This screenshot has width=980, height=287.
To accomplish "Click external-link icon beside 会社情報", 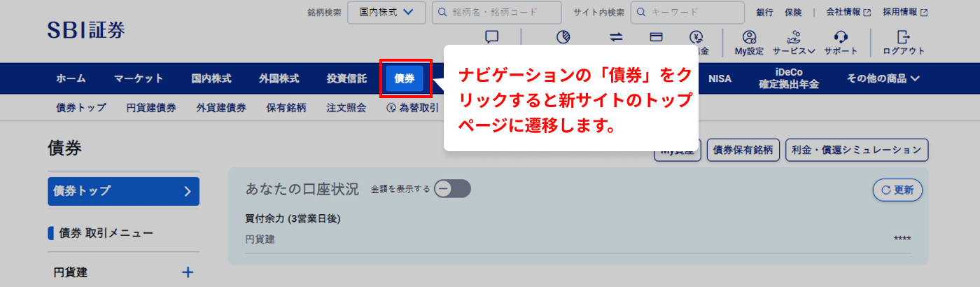I will [x=867, y=12].
